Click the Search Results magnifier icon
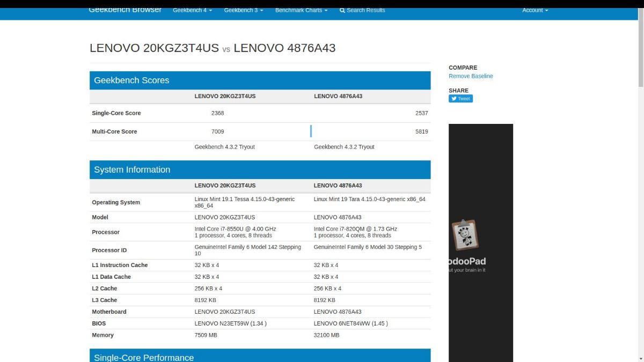The width and height of the screenshot is (644, 362). 342,10
